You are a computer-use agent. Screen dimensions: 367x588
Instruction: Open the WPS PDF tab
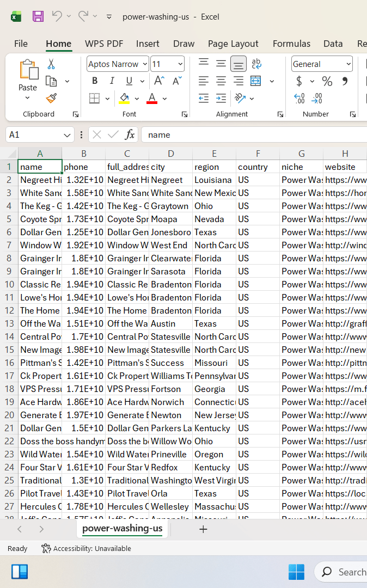(x=104, y=44)
